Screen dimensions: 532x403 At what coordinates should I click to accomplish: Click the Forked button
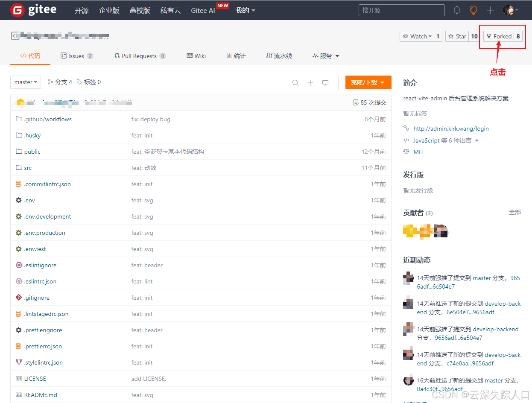499,36
